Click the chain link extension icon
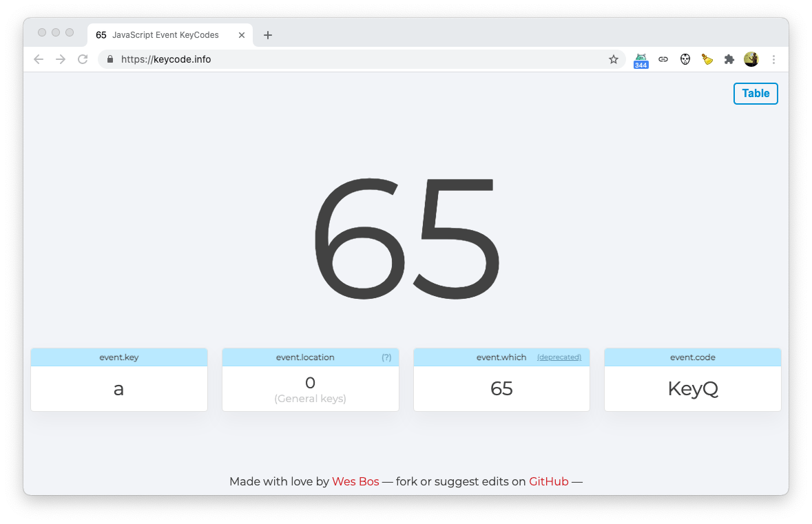The width and height of the screenshot is (812, 524). click(x=663, y=60)
